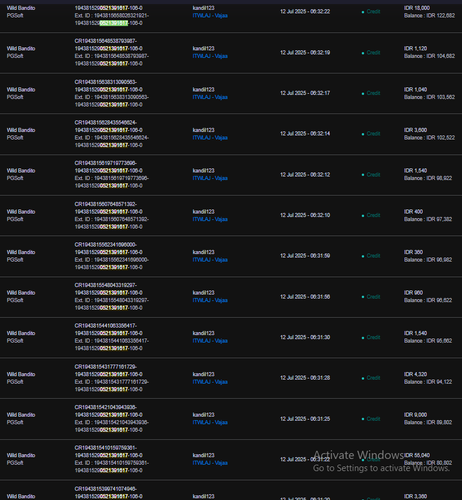This screenshot has height=500, width=462.
Task: Click the IDR 1,120 amount
Action: click(x=415, y=49)
